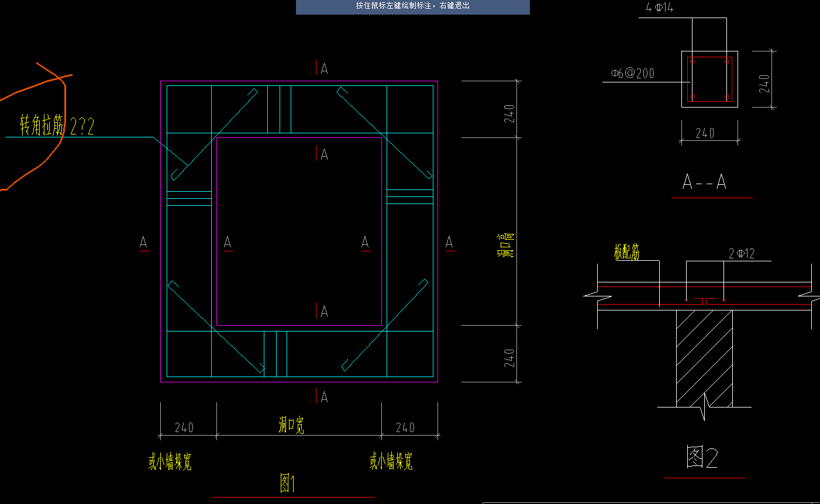820x504 pixels.
Task: Click the section mark 'A' above the magenta frame
Action: pyautogui.click(x=324, y=68)
